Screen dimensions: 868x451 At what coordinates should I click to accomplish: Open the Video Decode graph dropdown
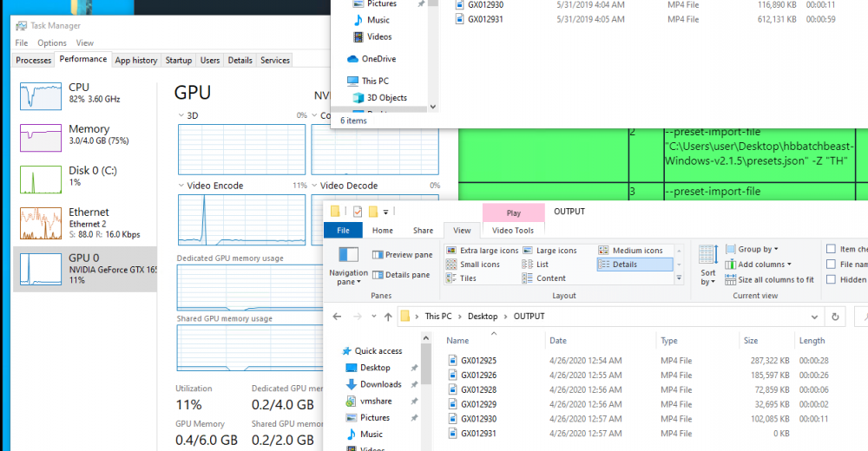pos(314,186)
